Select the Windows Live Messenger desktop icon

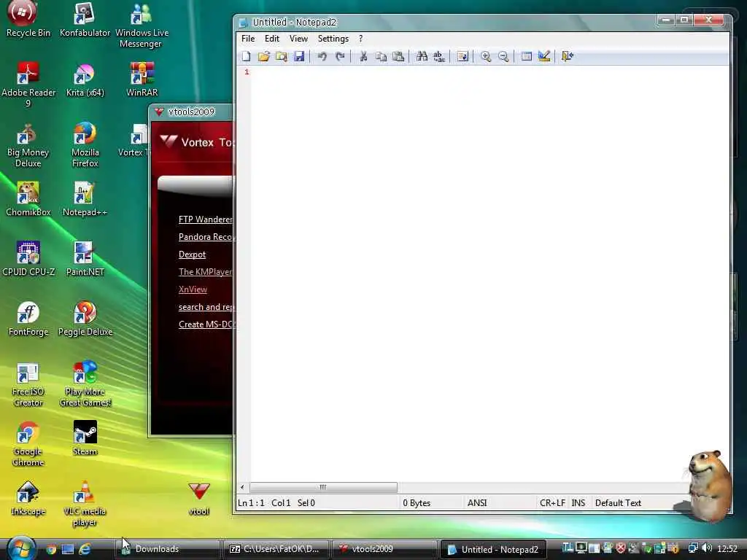click(x=142, y=25)
